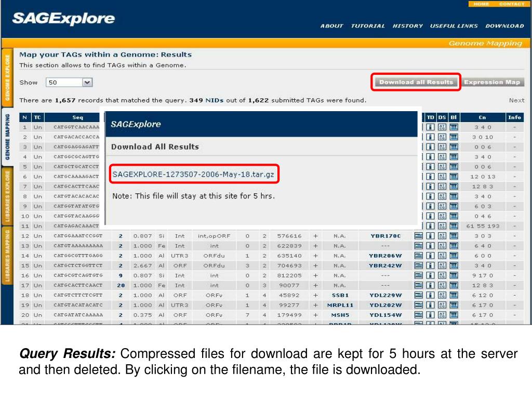Screen dimensions: 532x399
Task: Click the lines icon in YBR170C row
Action: pos(419,236)
